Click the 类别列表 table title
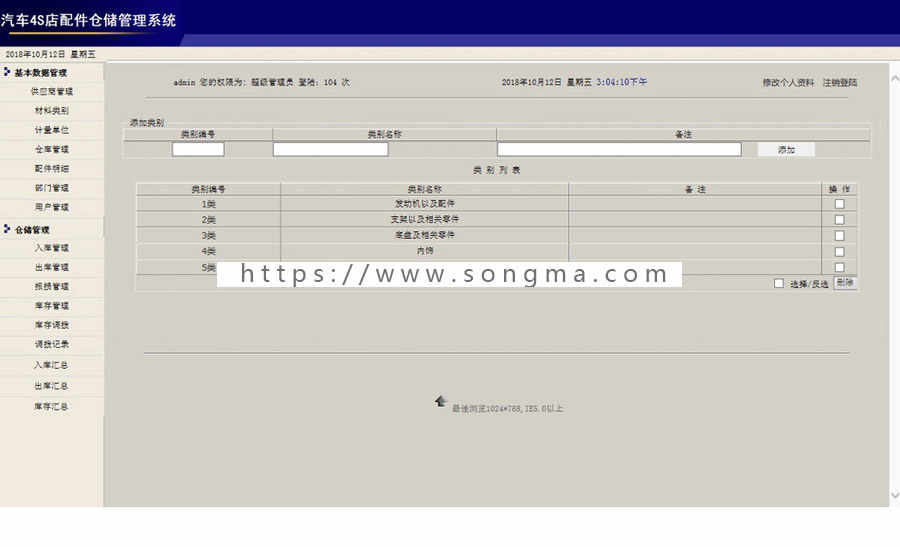This screenshot has height=547, width=900. tap(496, 170)
